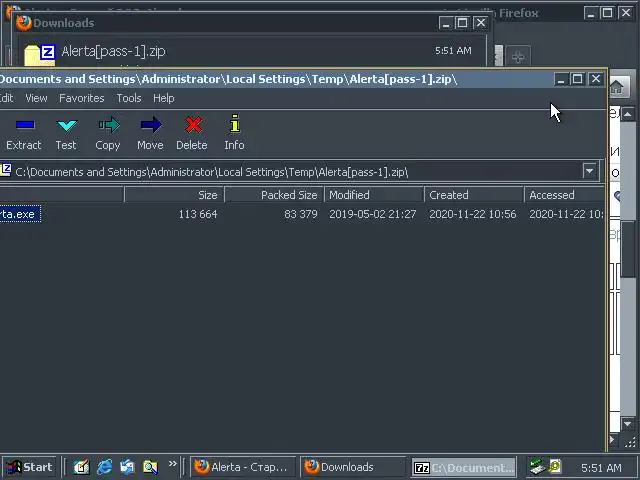The width and height of the screenshot is (640, 480).
Task: Close the Downloads window
Action: pyautogui.click(x=481, y=23)
